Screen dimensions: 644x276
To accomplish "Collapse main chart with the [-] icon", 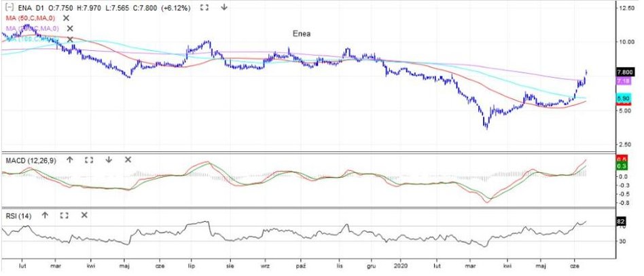I will [x=7, y=7].
